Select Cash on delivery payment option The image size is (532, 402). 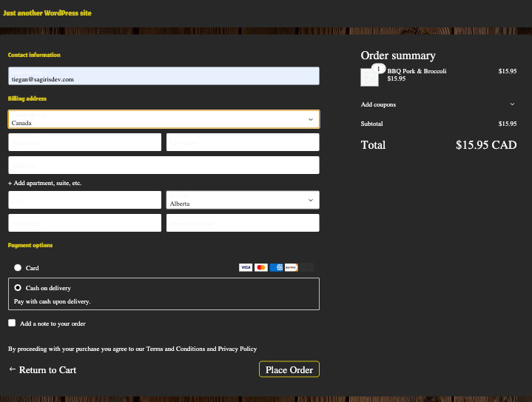click(x=18, y=288)
